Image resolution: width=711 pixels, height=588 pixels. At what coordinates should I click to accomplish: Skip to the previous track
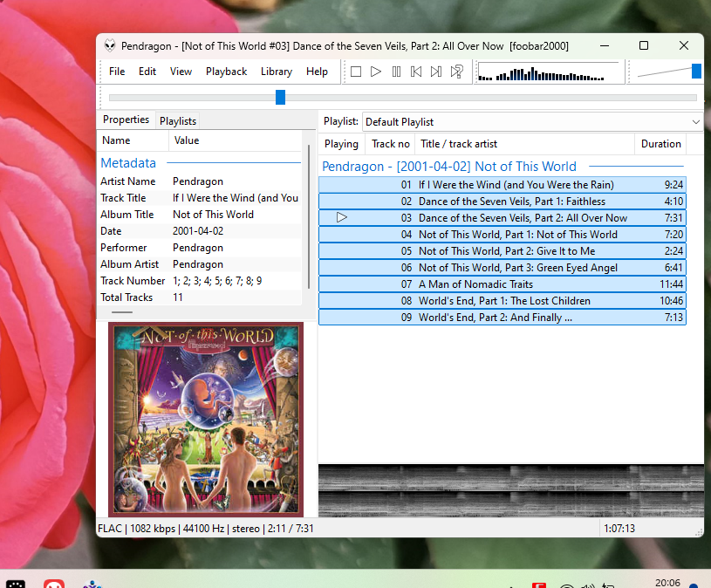tap(416, 72)
